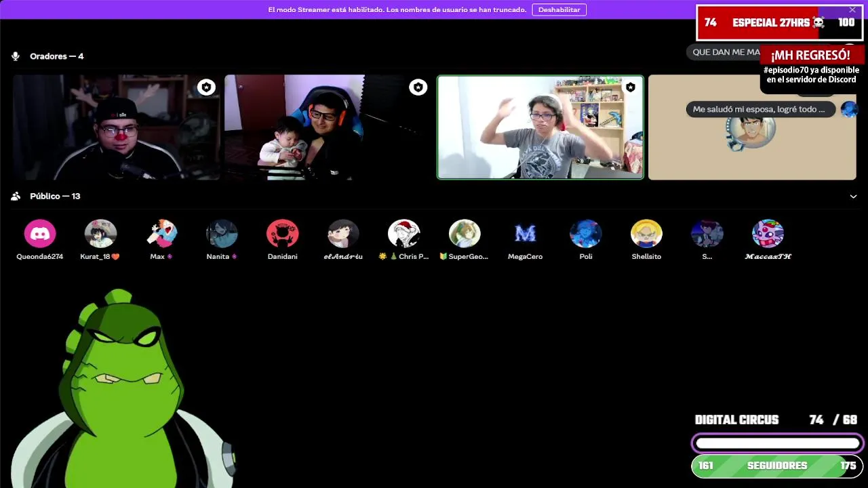Click the 'Oradores — 4' header text
Screen dimensions: 868x488
(57, 56)
